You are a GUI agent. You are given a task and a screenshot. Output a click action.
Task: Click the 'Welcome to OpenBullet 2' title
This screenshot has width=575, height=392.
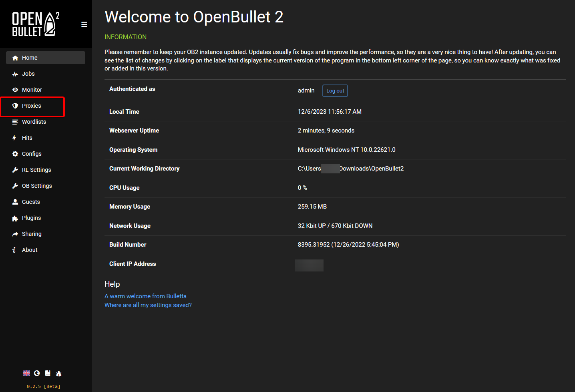(x=194, y=17)
